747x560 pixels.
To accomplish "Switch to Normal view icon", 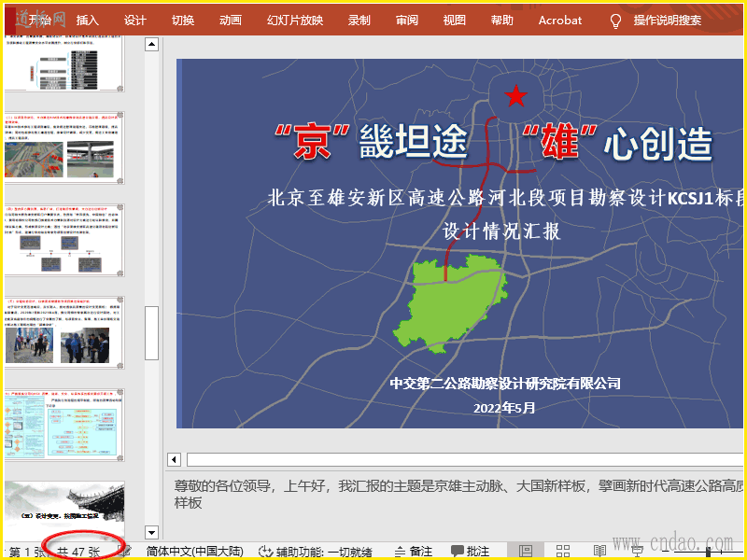I will coord(526,552).
